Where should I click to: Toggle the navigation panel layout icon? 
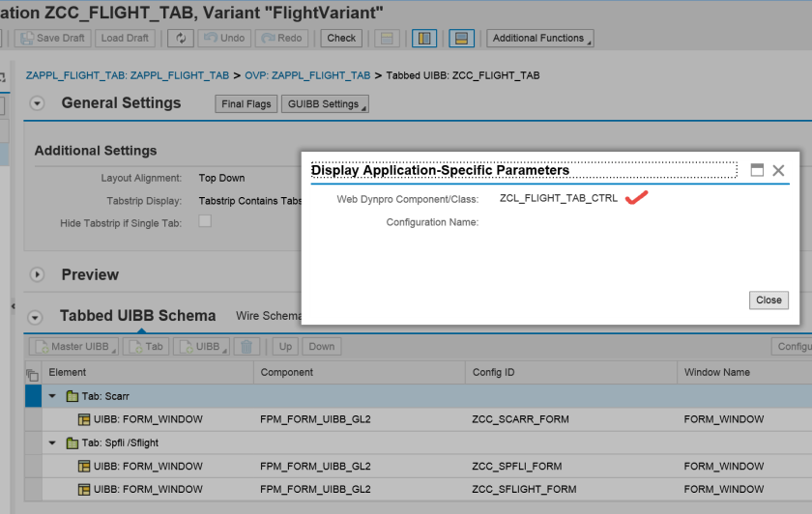(x=423, y=39)
